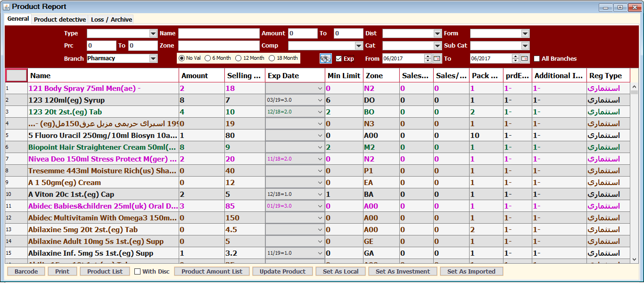Focus the Zone filter input field

coord(219,46)
